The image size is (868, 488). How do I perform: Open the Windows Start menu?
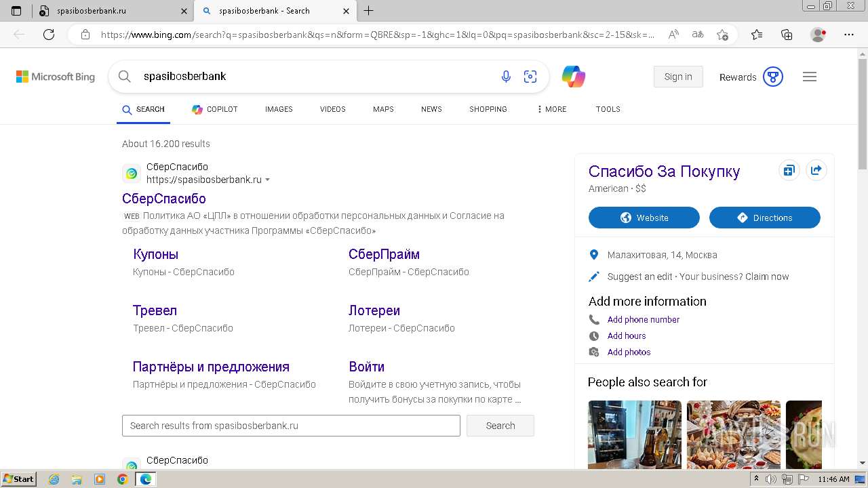click(19, 479)
